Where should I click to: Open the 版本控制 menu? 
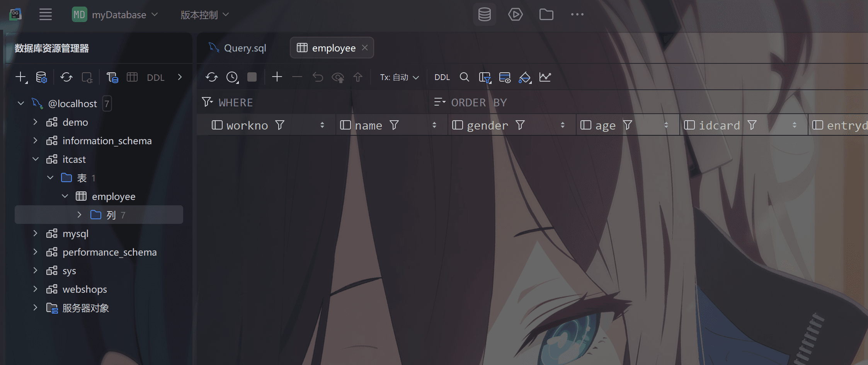[x=204, y=15]
